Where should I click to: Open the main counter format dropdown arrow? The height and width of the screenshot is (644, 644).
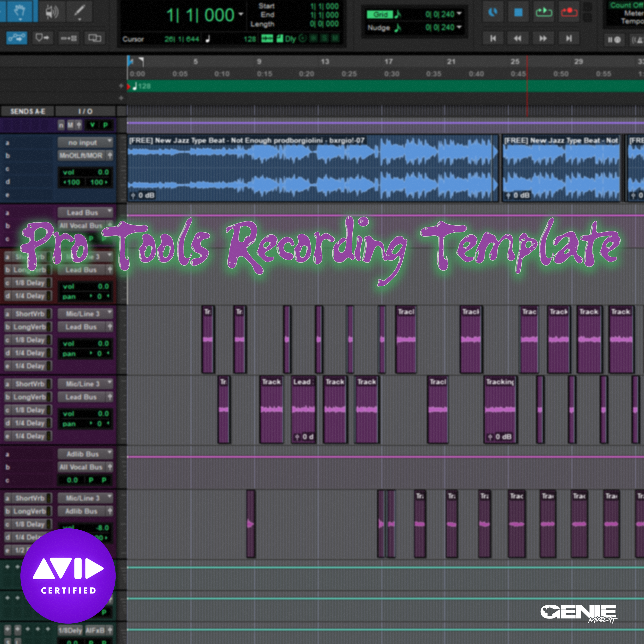coord(241,15)
